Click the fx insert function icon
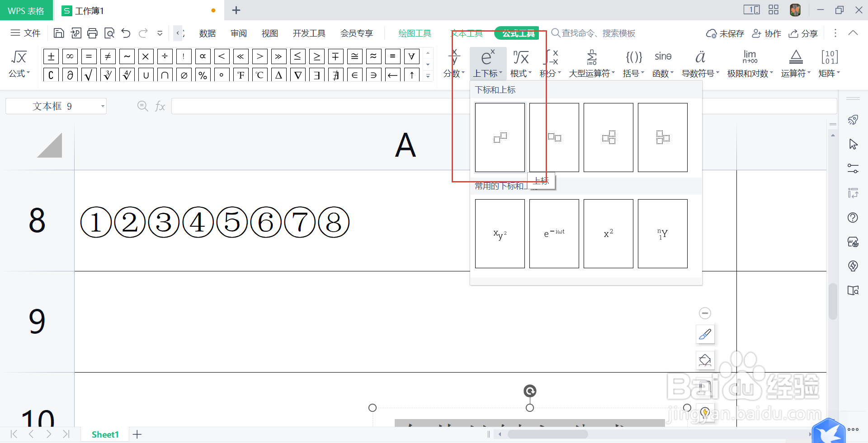The image size is (868, 443). click(160, 106)
